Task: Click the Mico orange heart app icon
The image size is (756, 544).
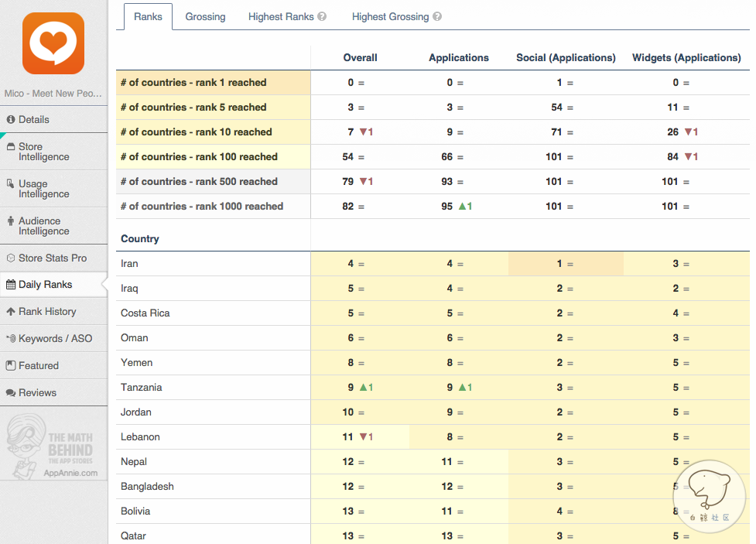Action: point(53,43)
